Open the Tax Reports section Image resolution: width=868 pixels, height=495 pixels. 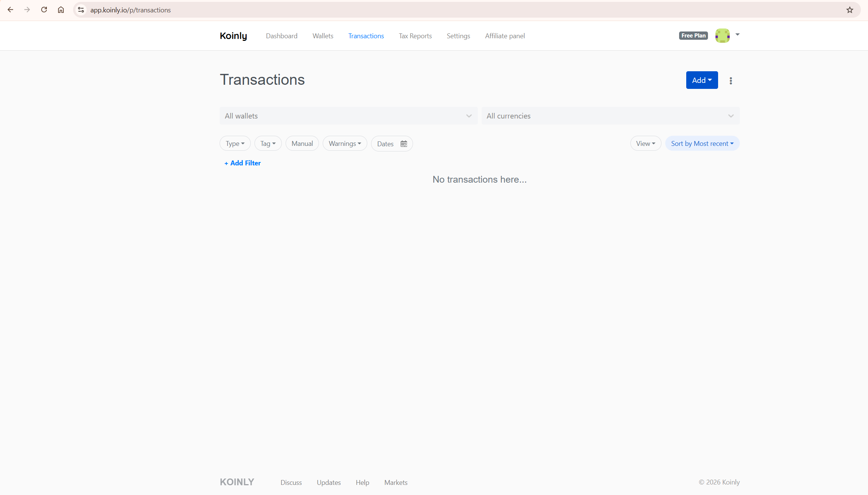[415, 36]
